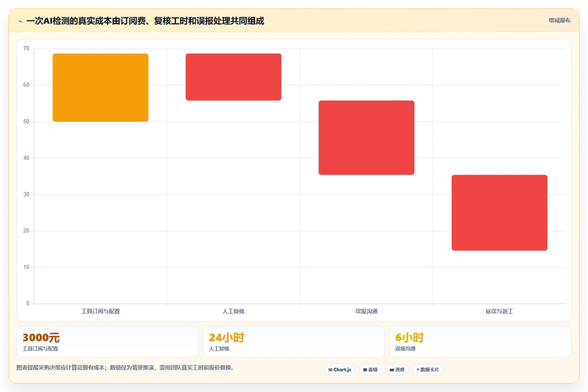Select the 3000元 data card
The width and height of the screenshot is (588, 392).
(x=107, y=342)
